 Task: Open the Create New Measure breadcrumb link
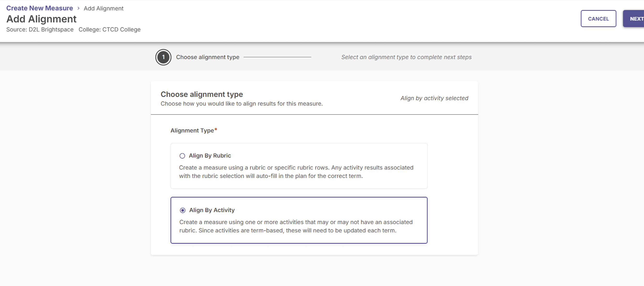pyautogui.click(x=40, y=8)
